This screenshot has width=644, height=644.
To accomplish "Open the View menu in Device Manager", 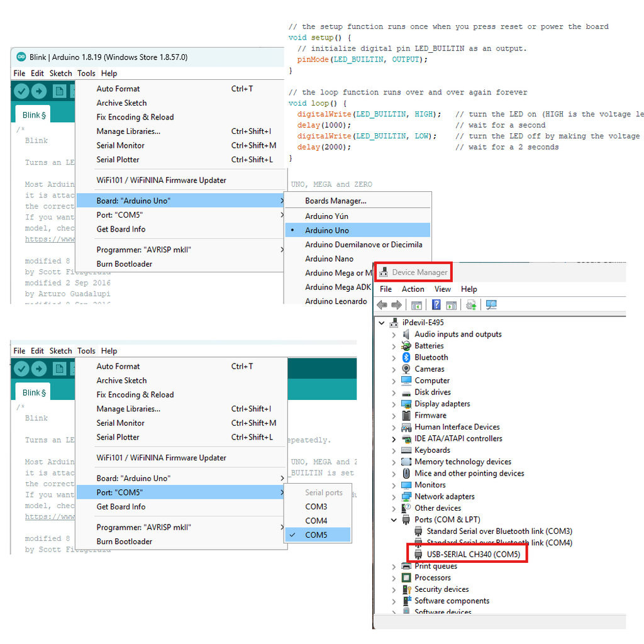I will coord(443,289).
